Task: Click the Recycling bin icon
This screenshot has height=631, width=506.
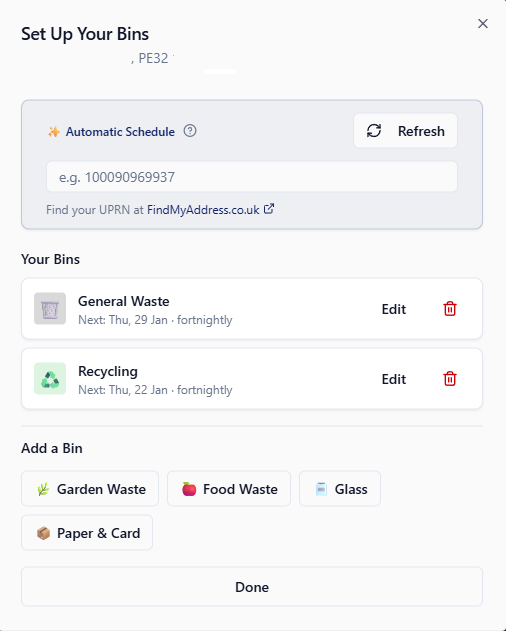Action: 50,379
